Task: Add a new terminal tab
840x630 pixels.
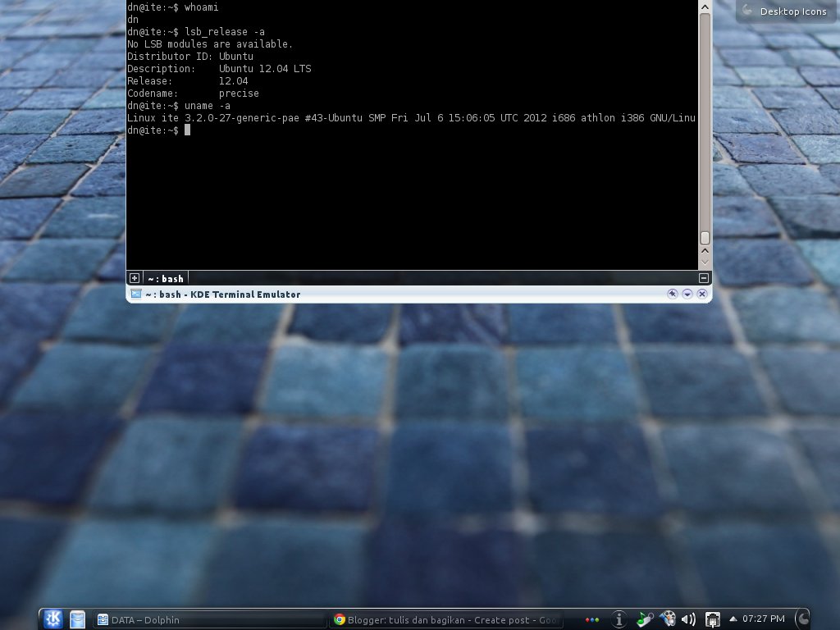Action: pyautogui.click(x=135, y=278)
